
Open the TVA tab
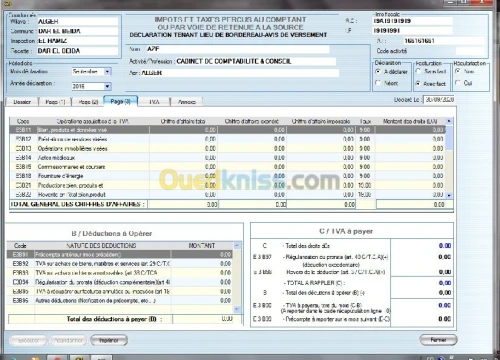[x=154, y=102]
